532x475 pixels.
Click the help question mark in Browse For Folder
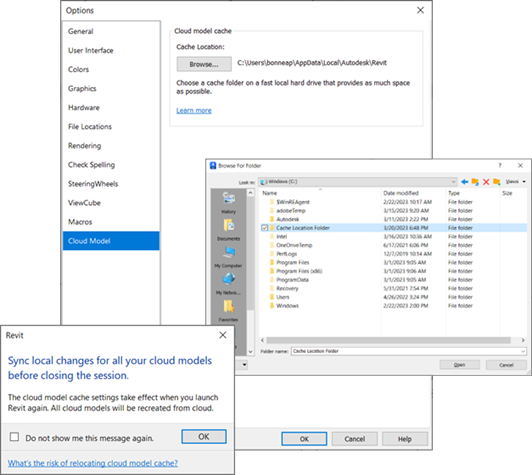[x=499, y=165]
